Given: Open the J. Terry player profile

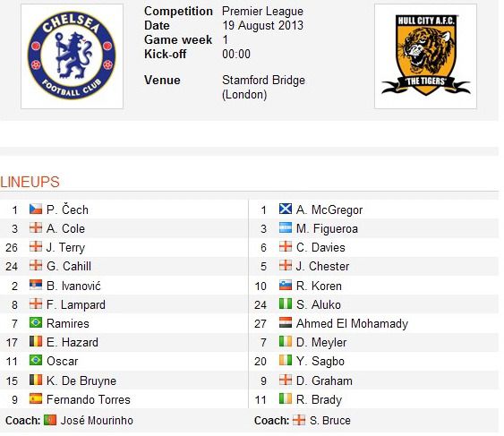Looking at the screenshot, I should pos(65,248).
